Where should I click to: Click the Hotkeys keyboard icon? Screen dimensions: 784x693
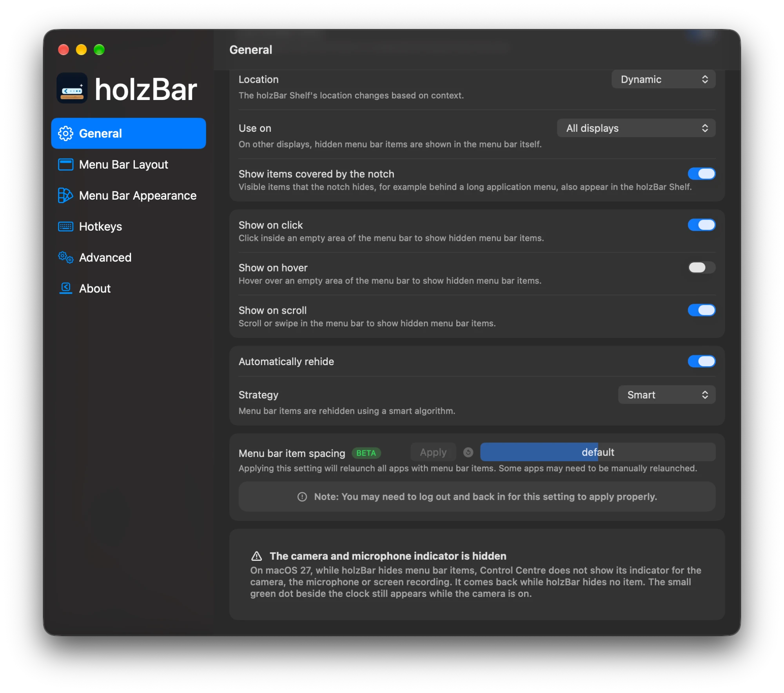[x=65, y=226]
